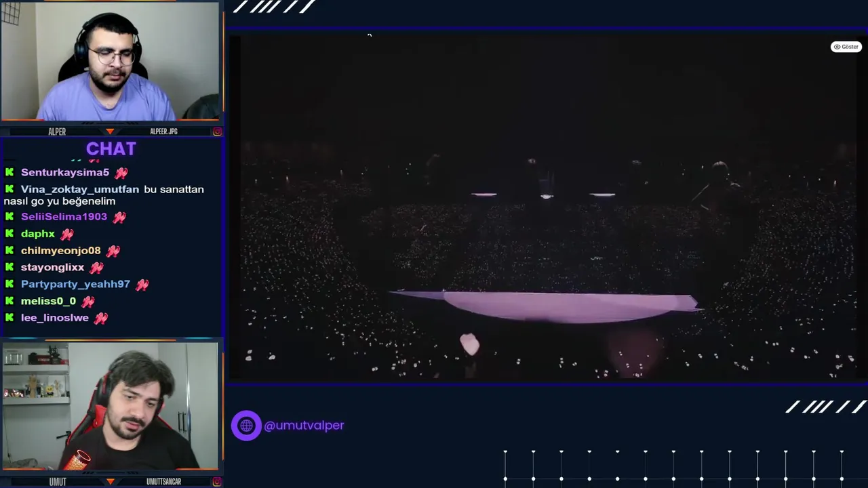Viewport: 868px width, 488px height.
Task: Click the Kick badge beside daphx
Action: click(9, 233)
